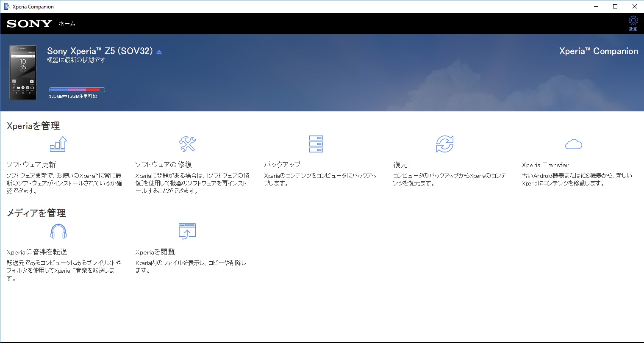Click the 復元 title
The height and width of the screenshot is (343, 644).
coord(400,165)
